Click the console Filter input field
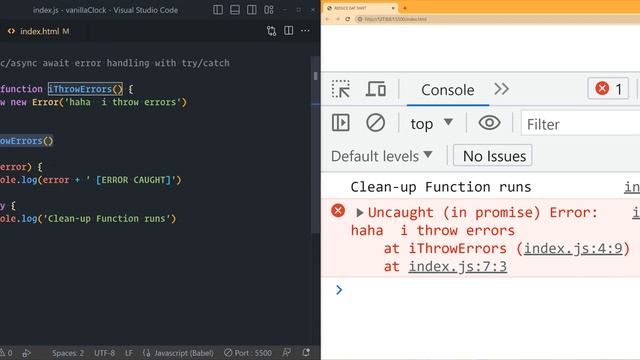 pos(580,124)
